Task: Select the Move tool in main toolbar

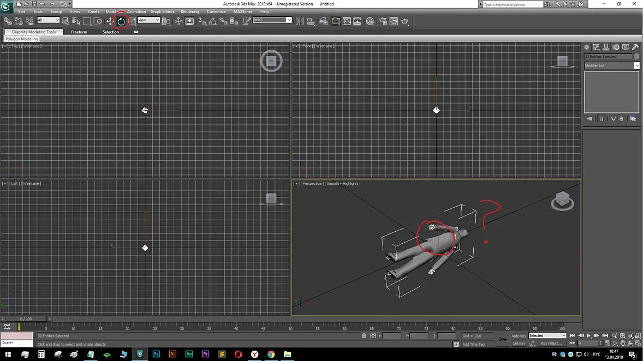Action: [110, 21]
